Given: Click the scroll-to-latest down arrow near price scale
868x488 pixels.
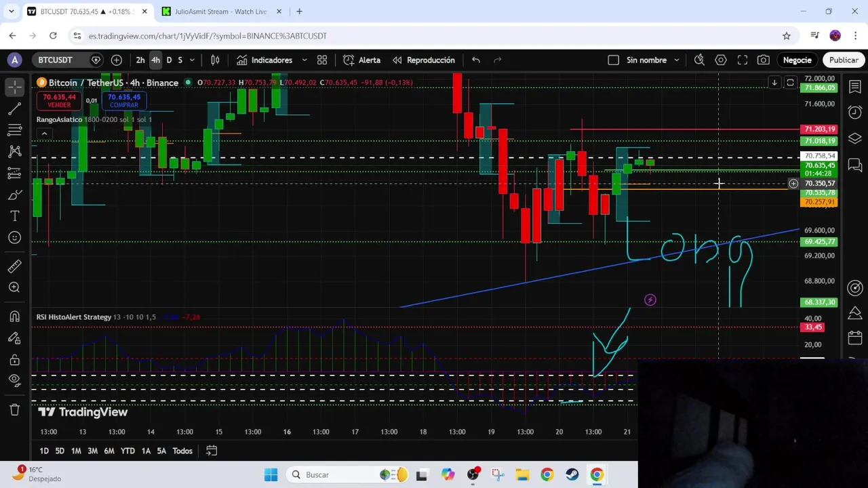Looking at the screenshot, I should pyautogui.click(x=774, y=83).
